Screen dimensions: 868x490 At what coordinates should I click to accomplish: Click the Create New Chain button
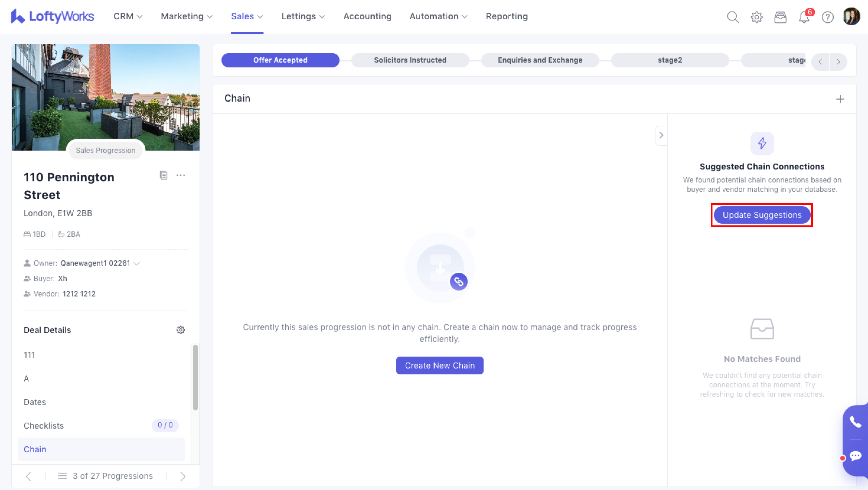pyautogui.click(x=440, y=365)
